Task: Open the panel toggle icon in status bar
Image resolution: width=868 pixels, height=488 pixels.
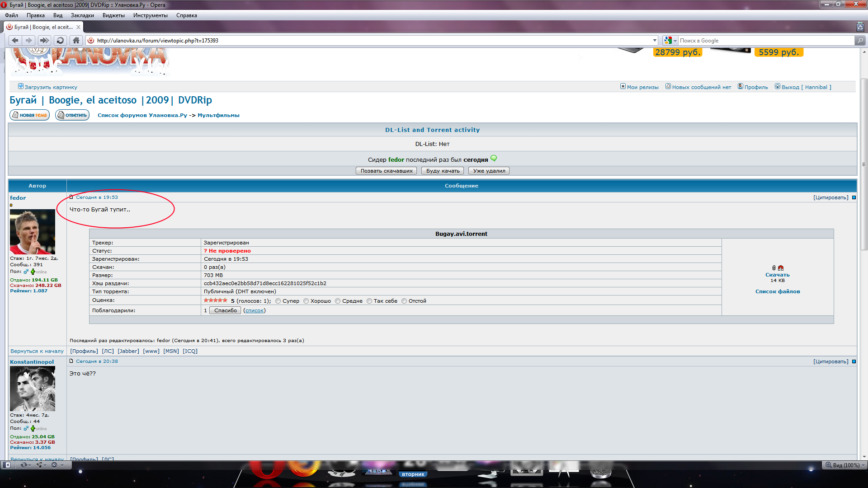Action: pyautogui.click(x=7, y=465)
